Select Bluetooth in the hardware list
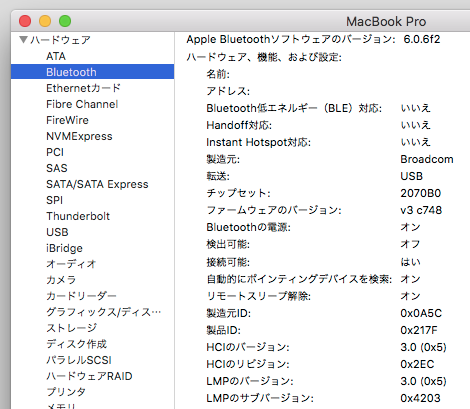The height and width of the screenshot is (409, 470). pos(92,72)
